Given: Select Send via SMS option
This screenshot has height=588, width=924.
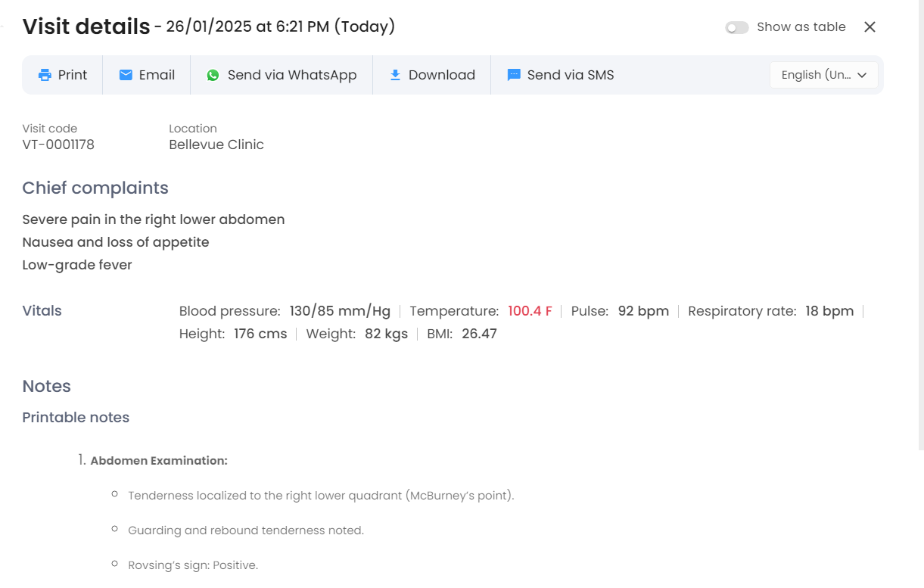Looking at the screenshot, I should [x=571, y=75].
